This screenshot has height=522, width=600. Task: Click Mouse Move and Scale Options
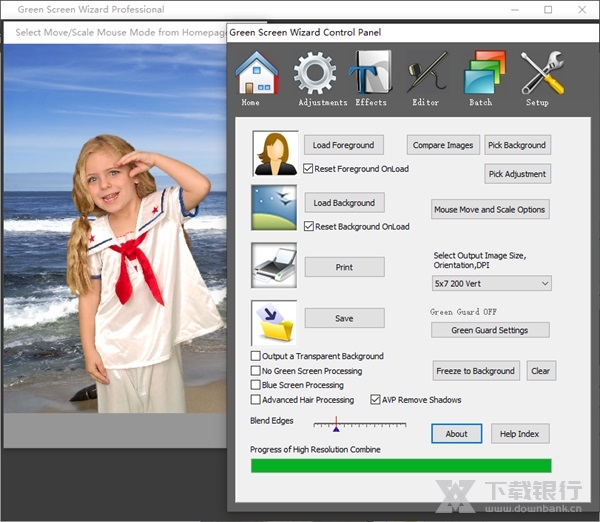[x=490, y=210]
